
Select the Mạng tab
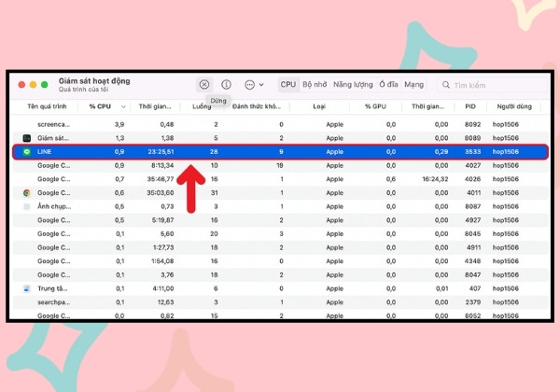pyautogui.click(x=413, y=85)
